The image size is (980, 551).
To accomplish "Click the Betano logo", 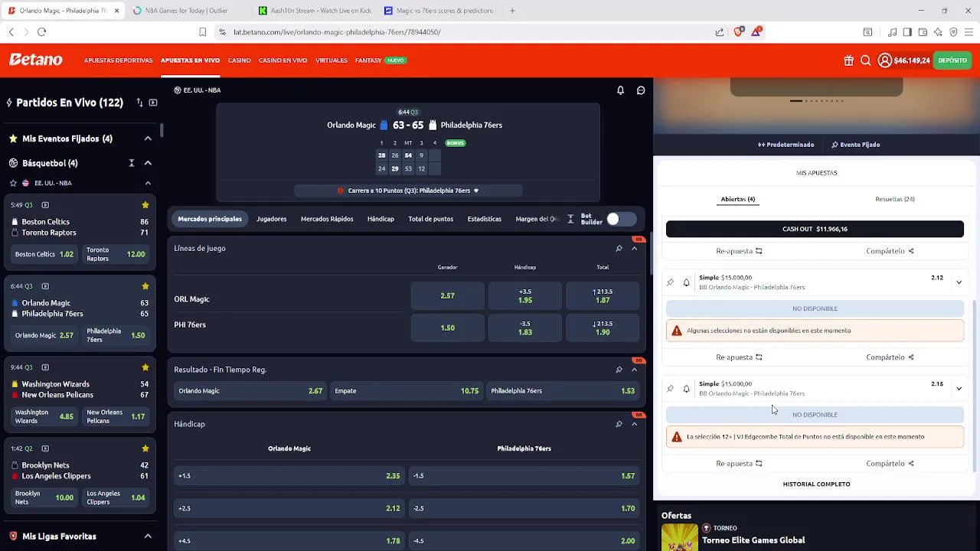I will [35, 60].
